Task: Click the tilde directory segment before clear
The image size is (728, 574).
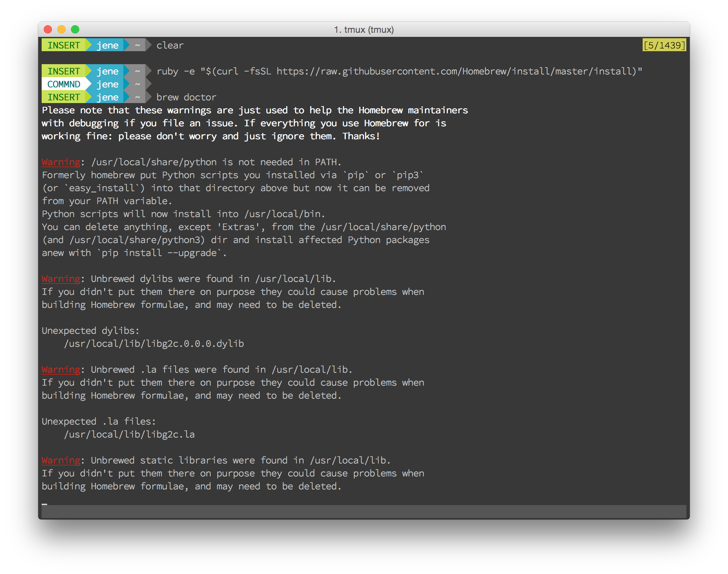Action: pyautogui.click(x=137, y=45)
